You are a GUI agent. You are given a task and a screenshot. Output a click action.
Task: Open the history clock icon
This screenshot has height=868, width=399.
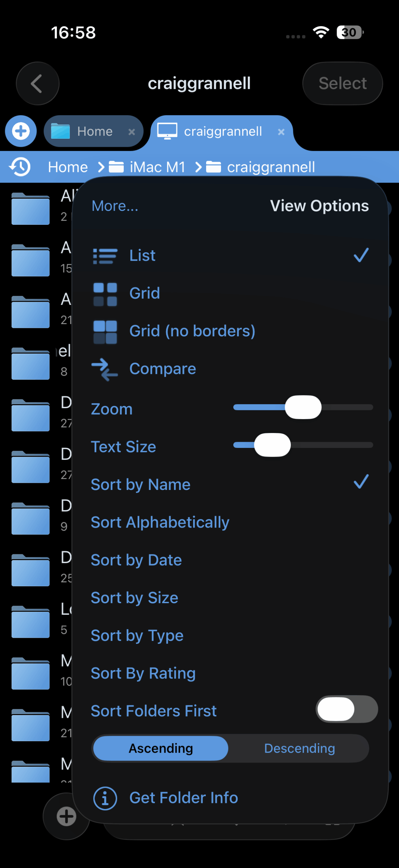20,167
